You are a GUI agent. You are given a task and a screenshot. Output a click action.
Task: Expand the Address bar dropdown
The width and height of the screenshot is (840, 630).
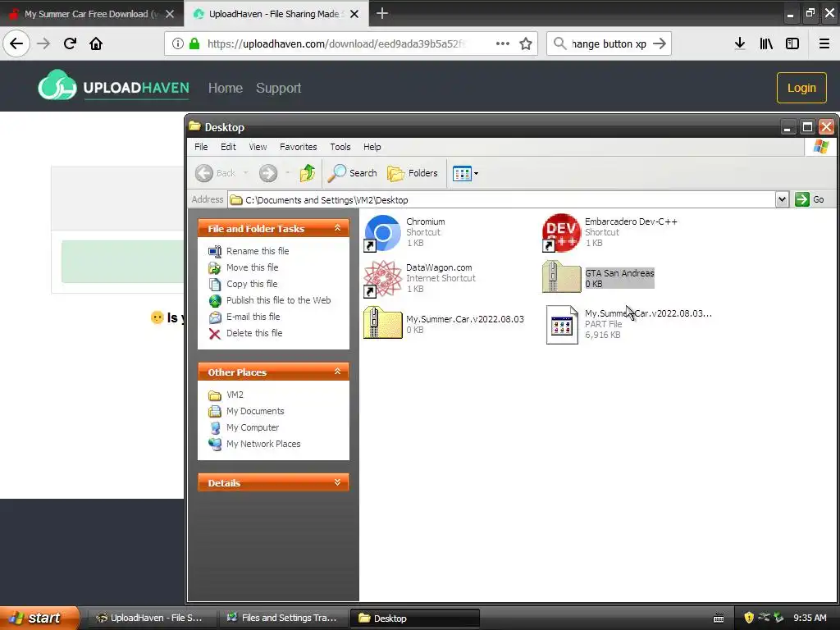tap(782, 199)
